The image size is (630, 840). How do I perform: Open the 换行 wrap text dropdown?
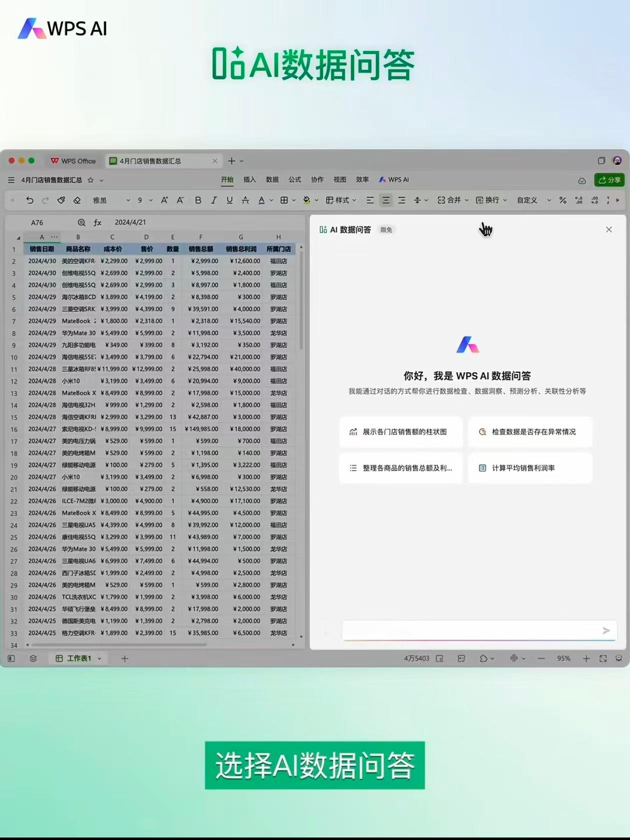click(491, 200)
